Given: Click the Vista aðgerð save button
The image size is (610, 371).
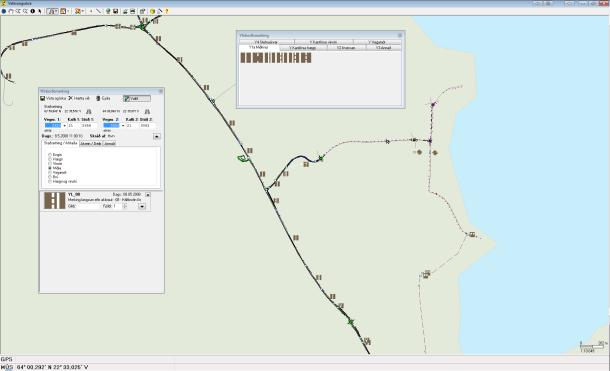Looking at the screenshot, I should [53, 98].
